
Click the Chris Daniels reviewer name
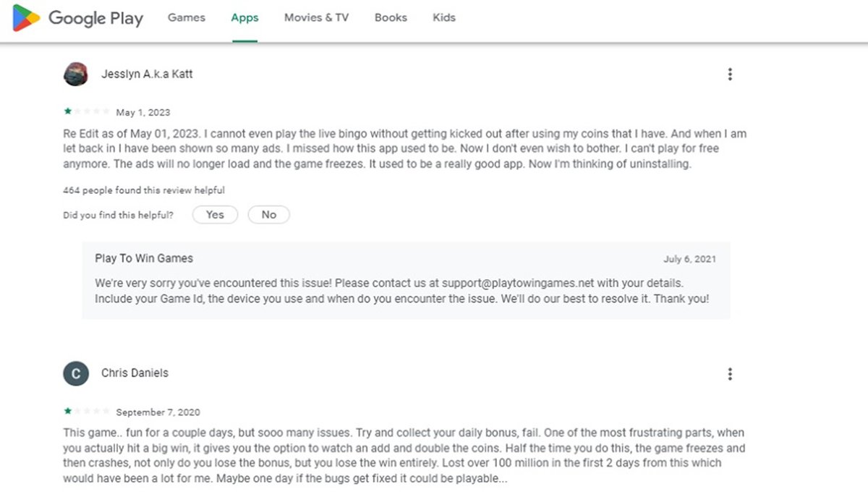135,373
